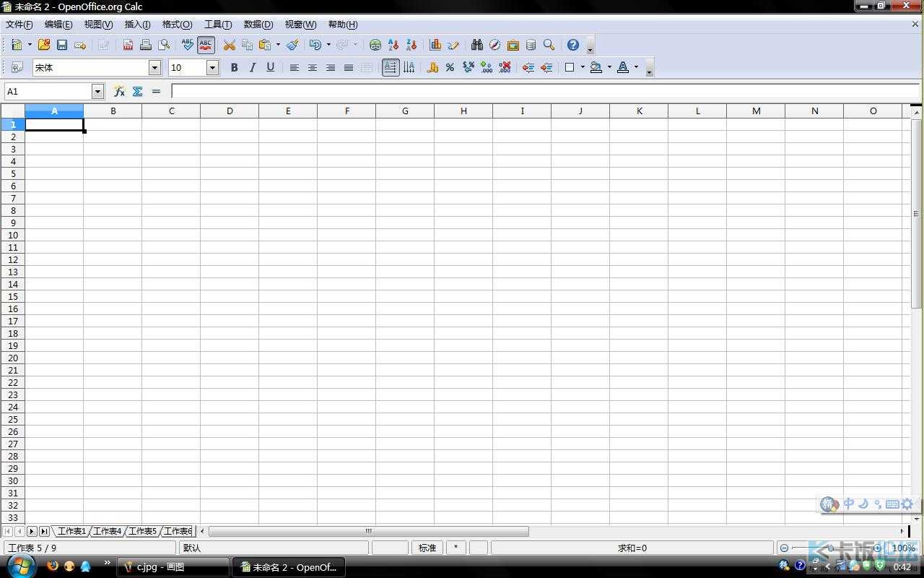Toggle bold formatting
924x578 pixels.
[234, 67]
